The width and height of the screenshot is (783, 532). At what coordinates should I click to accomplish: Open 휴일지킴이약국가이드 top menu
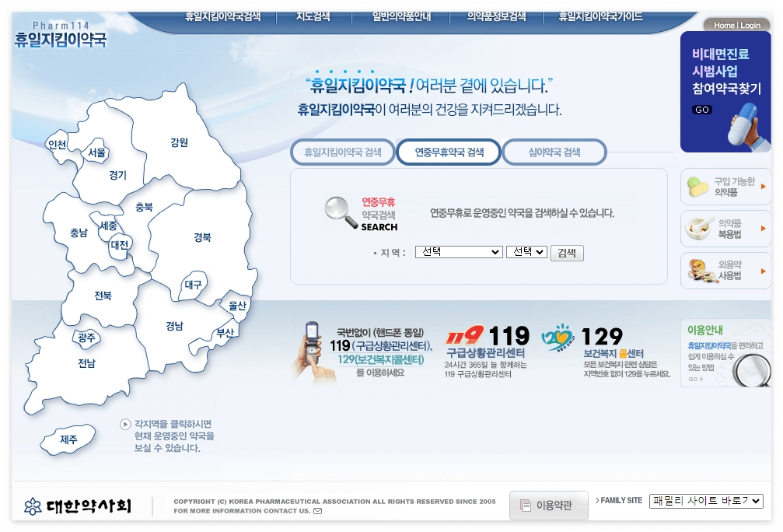(600, 16)
